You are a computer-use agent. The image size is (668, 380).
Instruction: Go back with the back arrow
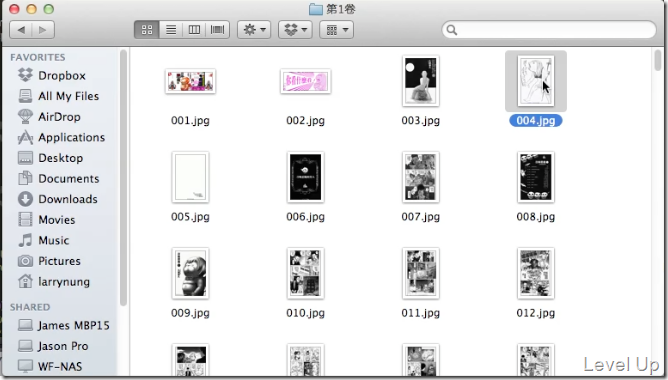tap(21, 30)
